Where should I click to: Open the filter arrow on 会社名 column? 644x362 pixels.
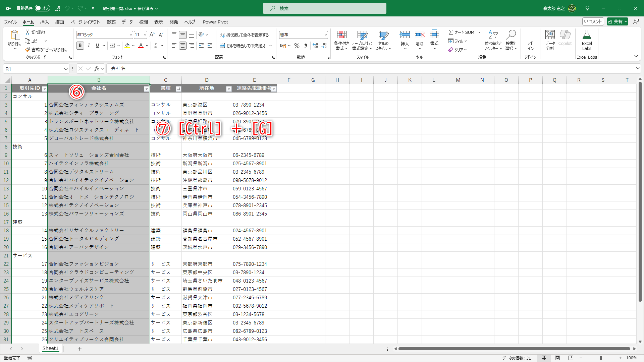pos(147,88)
